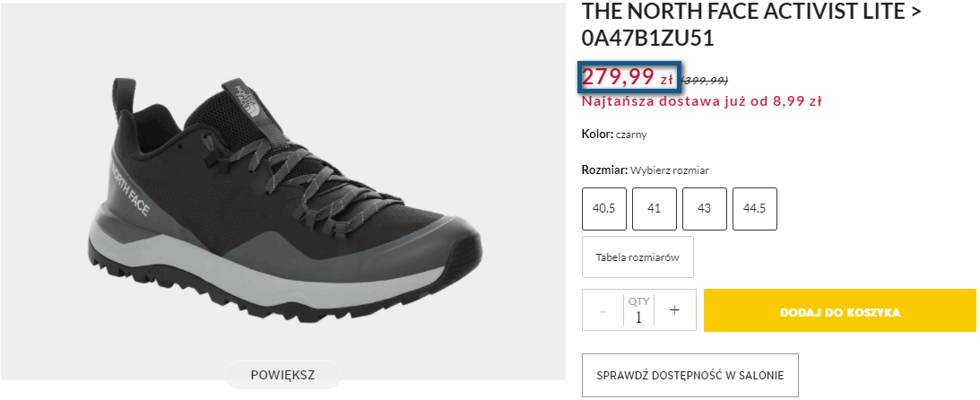Viewport: 980px width, 400px height.
Task: Increase quantity with the plus button
Action: (x=674, y=310)
